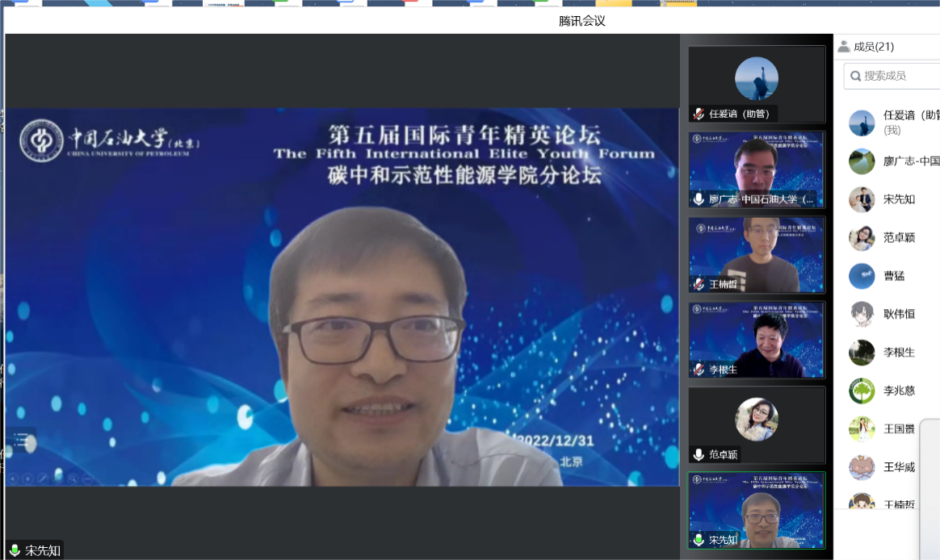Click the muted mic on 任爱谪 tile

(699, 114)
